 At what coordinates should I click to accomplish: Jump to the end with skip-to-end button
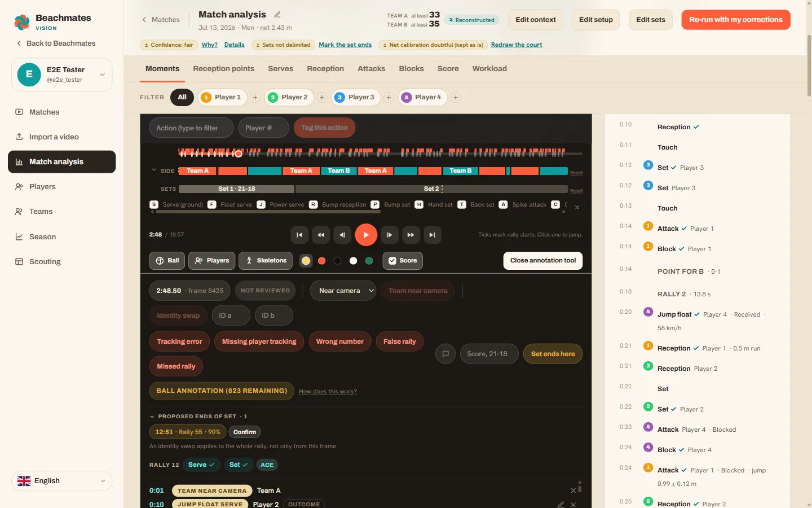(432, 235)
